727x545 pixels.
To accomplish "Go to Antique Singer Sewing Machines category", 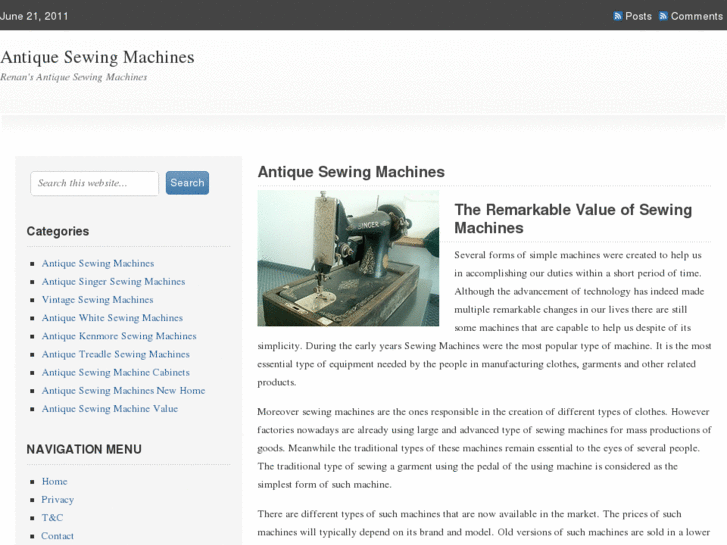I will coord(113,282).
